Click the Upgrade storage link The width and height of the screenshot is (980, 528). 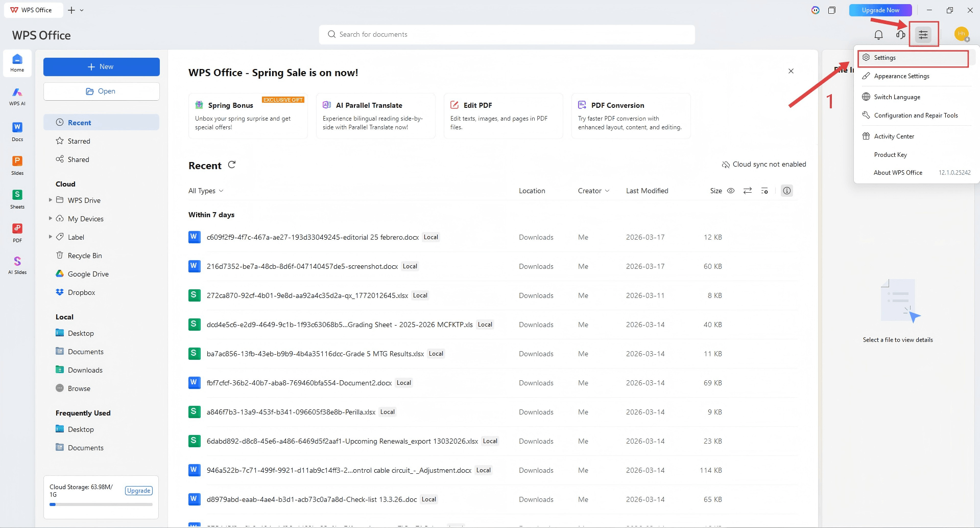pos(138,491)
